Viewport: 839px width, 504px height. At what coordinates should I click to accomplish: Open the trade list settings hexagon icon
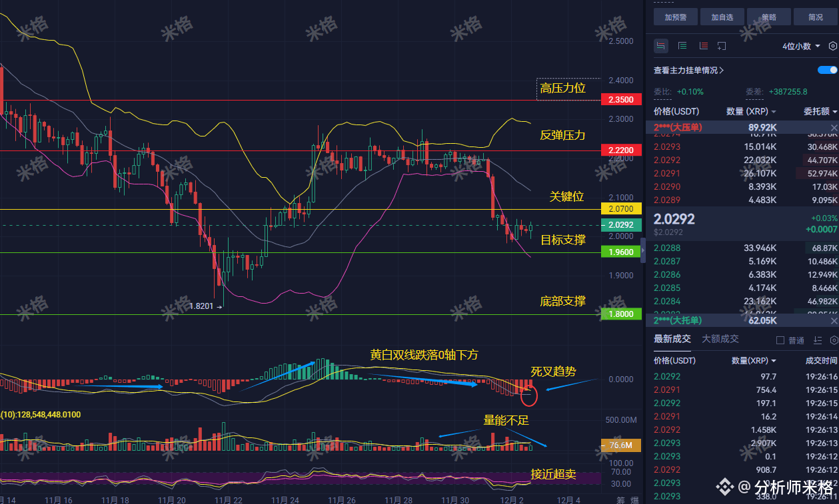click(x=833, y=340)
